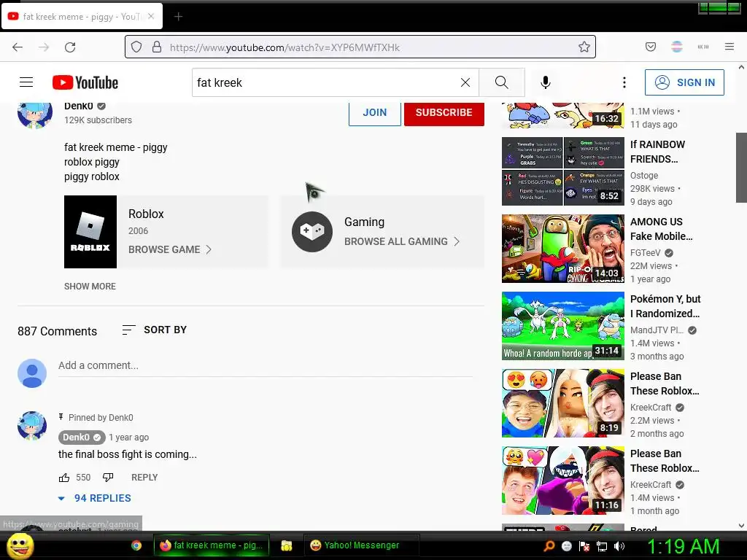This screenshot has width=747, height=560.
Task: Open YouTube's guide hamburger menu
Action: point(26,82)
